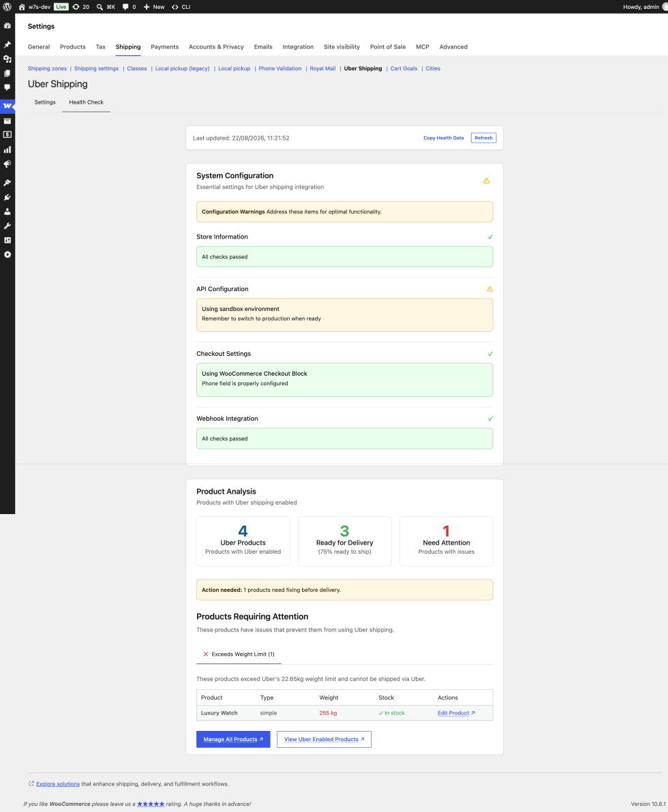
Task: Select the Health Check sub-tab
Action: click(x=86, y=102)
